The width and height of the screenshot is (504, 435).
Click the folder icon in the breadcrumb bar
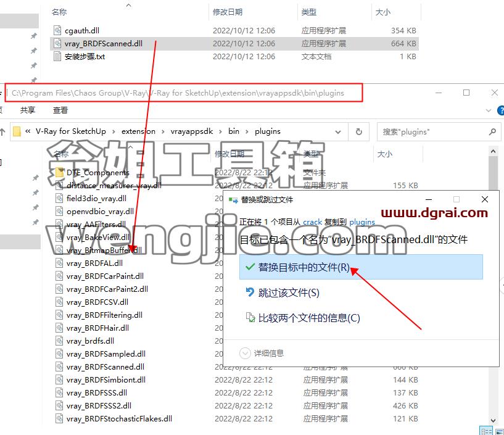coord(17,131)
